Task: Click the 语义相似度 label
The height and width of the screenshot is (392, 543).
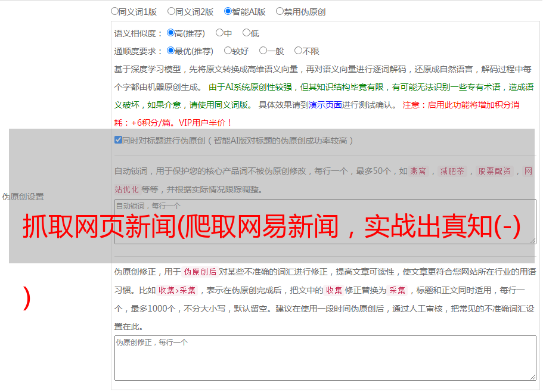Action: tap(138, 33)
